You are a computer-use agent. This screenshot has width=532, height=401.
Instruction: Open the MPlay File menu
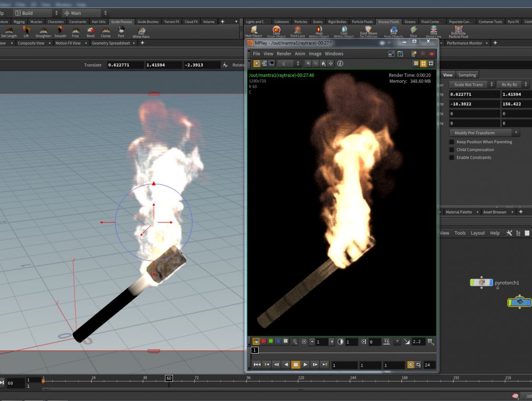(257, 54)
